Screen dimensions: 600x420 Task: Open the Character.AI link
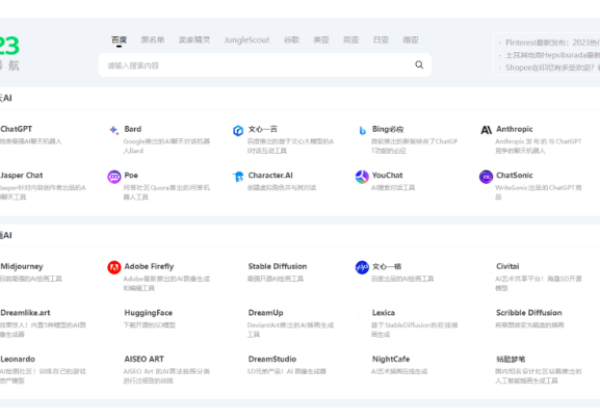[x=271, y=175]
